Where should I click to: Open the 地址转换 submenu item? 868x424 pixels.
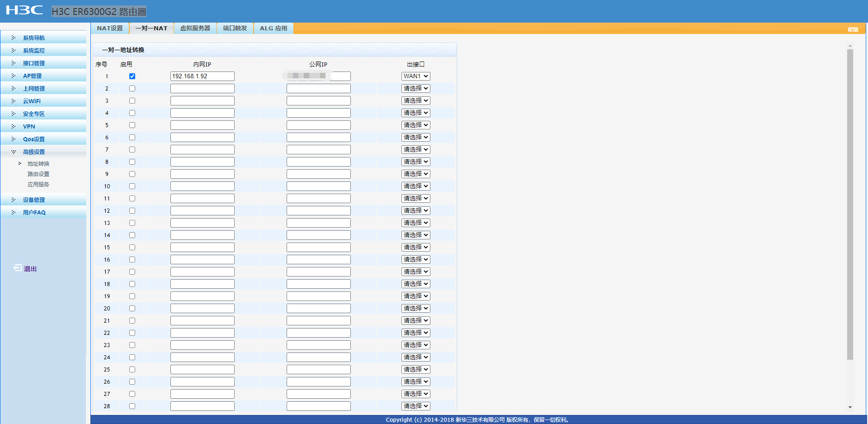(x=38, y=164)
